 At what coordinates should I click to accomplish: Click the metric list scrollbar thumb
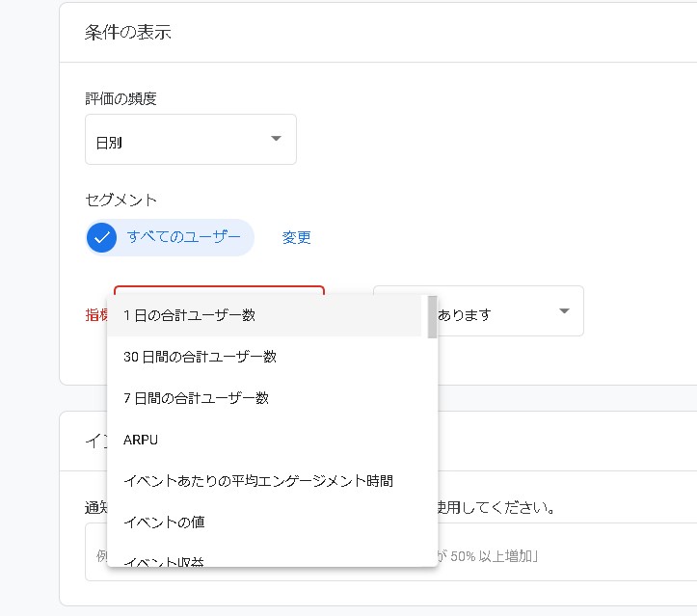[432, 316]
